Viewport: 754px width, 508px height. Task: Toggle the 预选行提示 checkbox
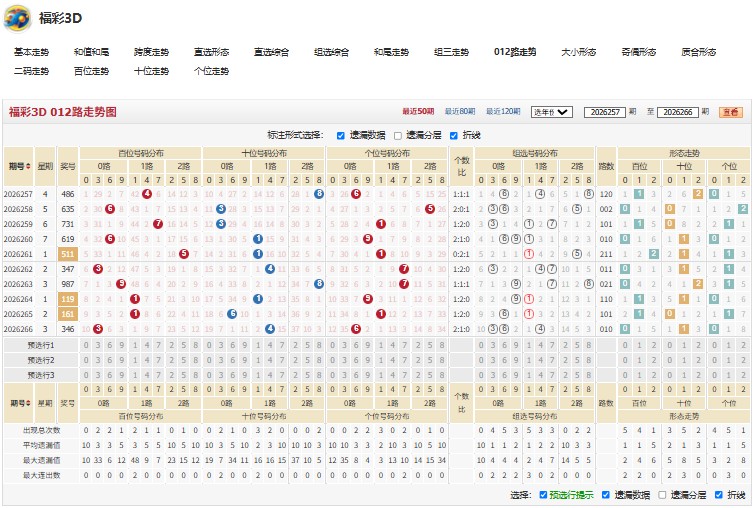543,495
